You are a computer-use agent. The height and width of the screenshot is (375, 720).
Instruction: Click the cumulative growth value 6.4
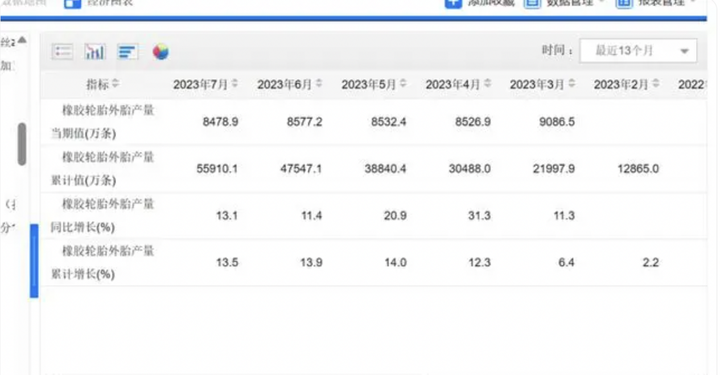click(x=566, y=263)
